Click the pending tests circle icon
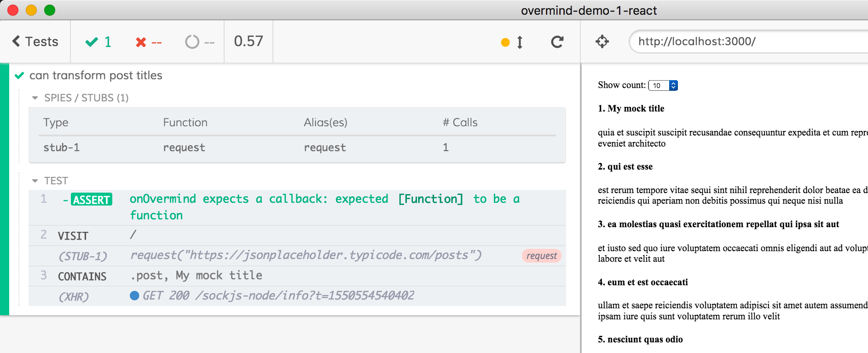This screenshot has height=353, width=868. pyautogui.click(x=192, y=42)
